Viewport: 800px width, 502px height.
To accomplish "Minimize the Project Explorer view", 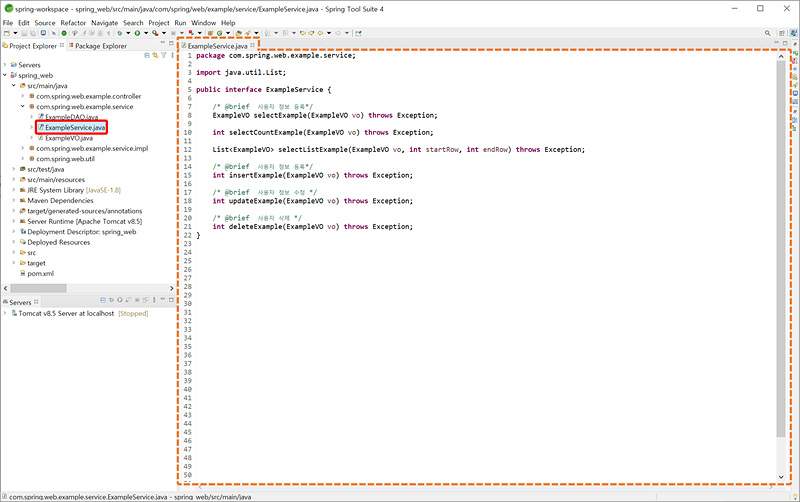I will (163, 43).
